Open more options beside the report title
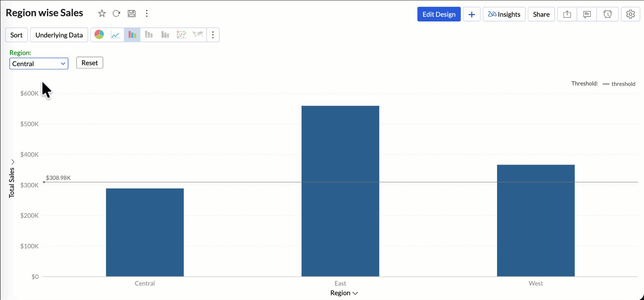 [147, 13]
